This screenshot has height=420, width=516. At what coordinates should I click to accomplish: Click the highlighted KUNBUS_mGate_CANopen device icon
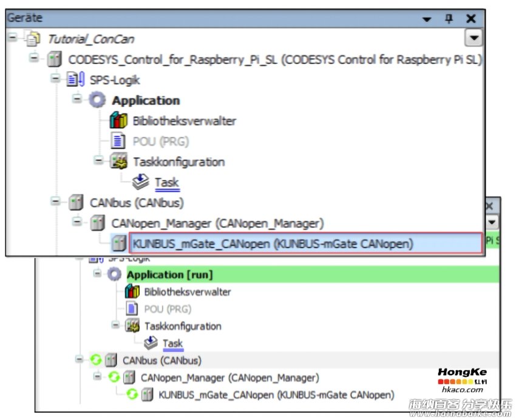click(118, 243)
